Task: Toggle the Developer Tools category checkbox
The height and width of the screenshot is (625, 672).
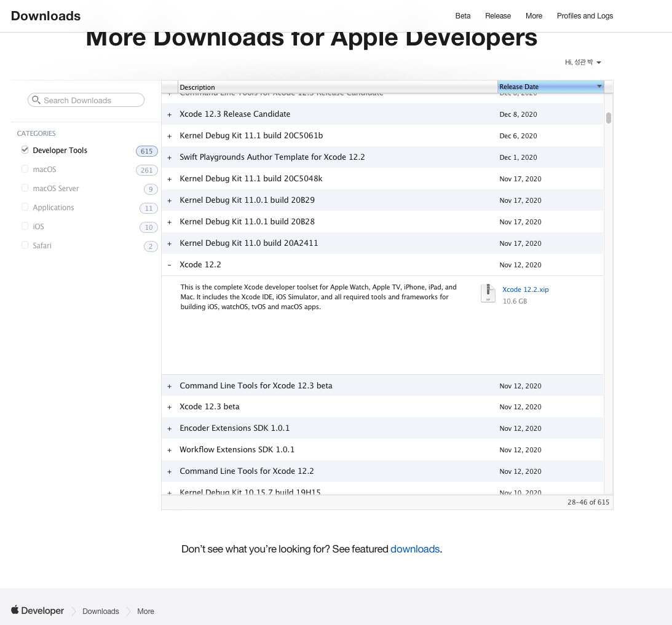Action: click(x=25, y=150)
